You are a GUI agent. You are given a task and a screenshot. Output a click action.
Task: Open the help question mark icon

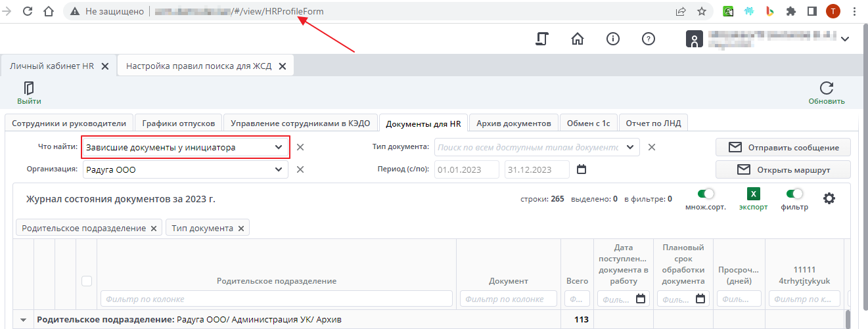pyautogui.click(x=648, y=39)
